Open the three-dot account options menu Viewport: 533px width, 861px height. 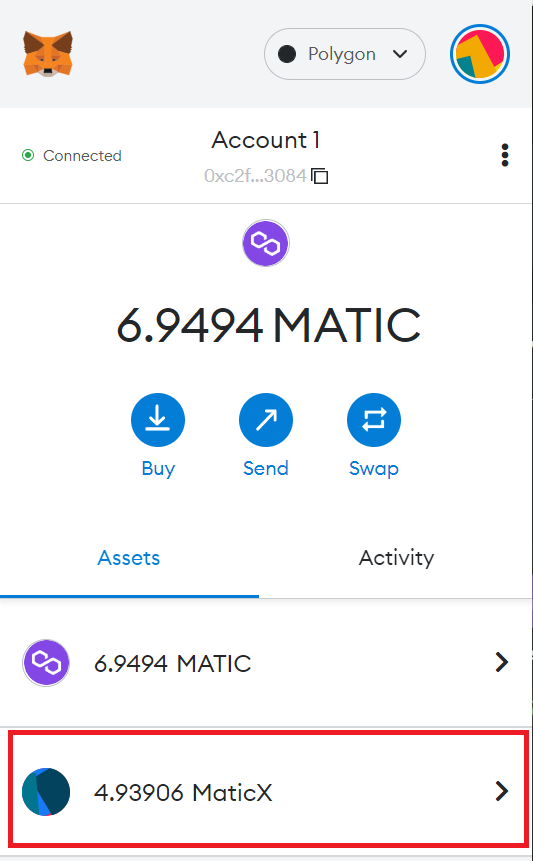point(504,155)
